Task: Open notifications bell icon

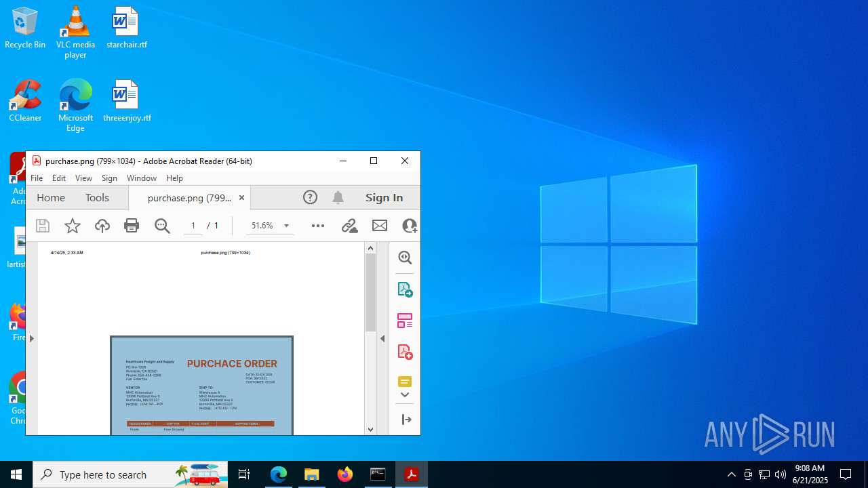Action: point(338,197)
